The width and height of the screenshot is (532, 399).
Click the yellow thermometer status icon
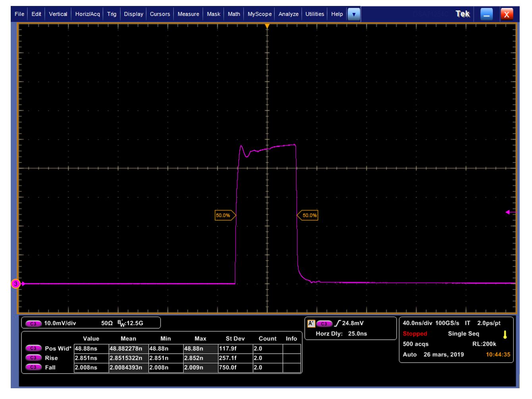click(x=505, y=334)
